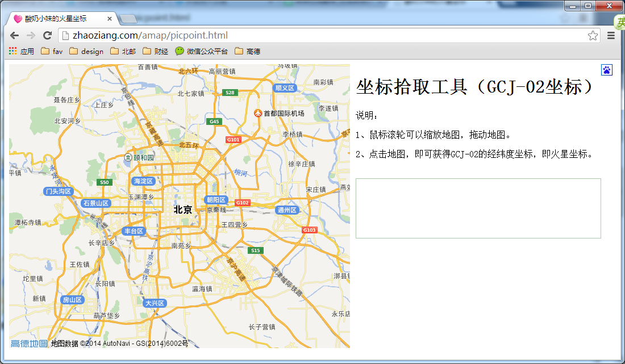
Task: Click the 石景山区 district label
Action: [95, 203]
